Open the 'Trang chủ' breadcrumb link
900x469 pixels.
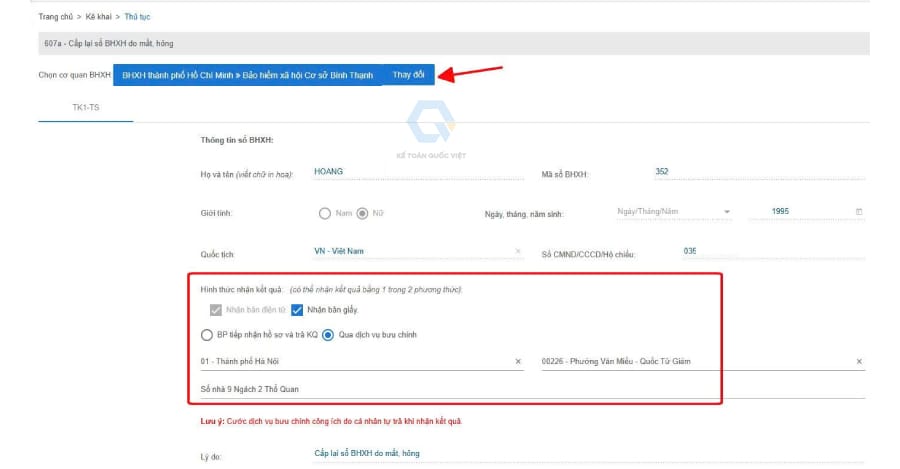[x=56, y=17]
